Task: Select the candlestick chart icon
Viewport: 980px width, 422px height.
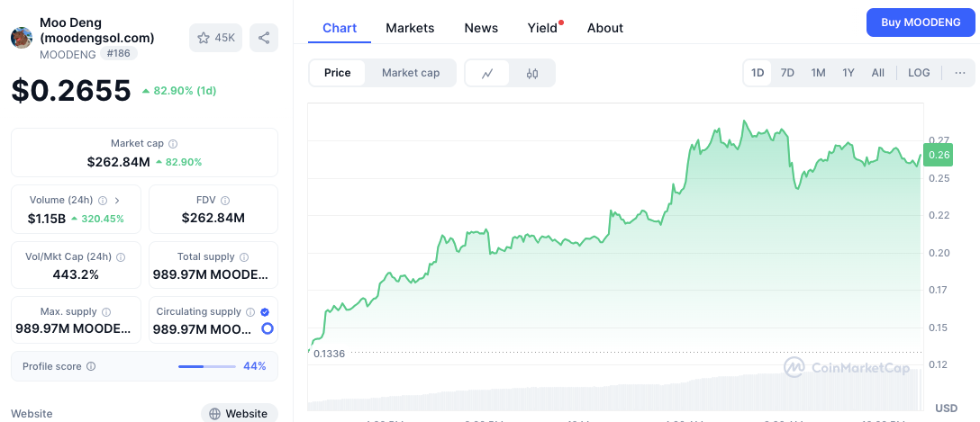Action: 532,73
